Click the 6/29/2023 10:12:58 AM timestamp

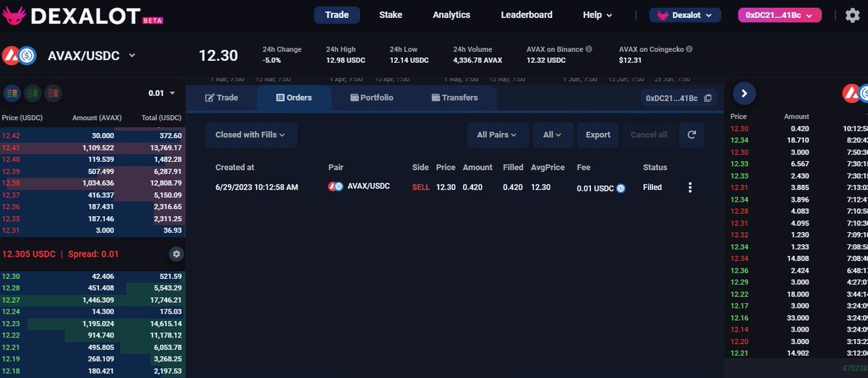click(x=257, y=187)
